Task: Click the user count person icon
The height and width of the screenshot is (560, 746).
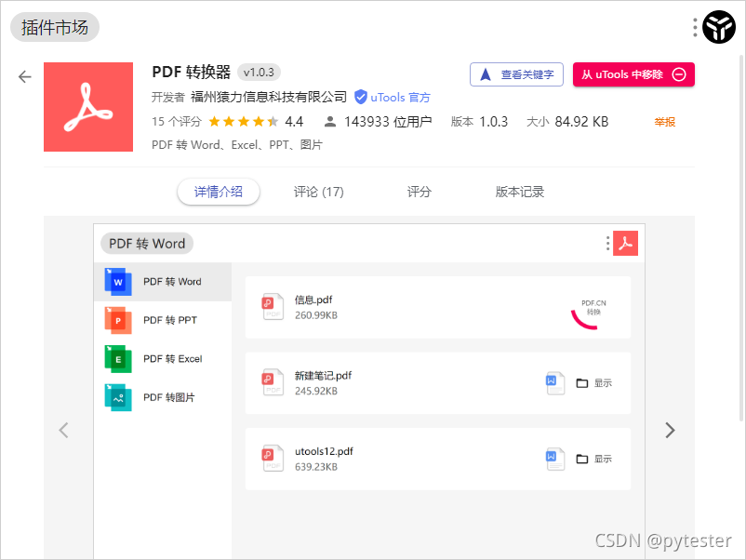Action: [329, 122]
